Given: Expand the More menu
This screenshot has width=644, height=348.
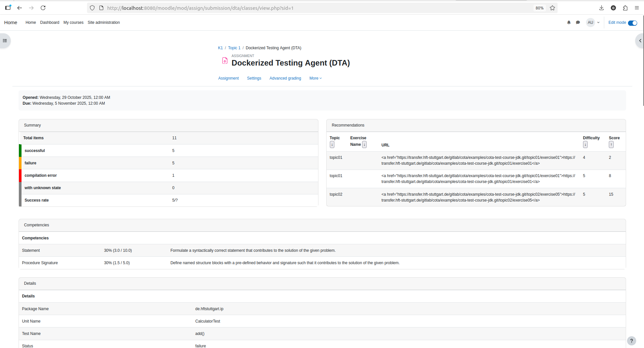Looking at the screenshot, I should 315,78.
